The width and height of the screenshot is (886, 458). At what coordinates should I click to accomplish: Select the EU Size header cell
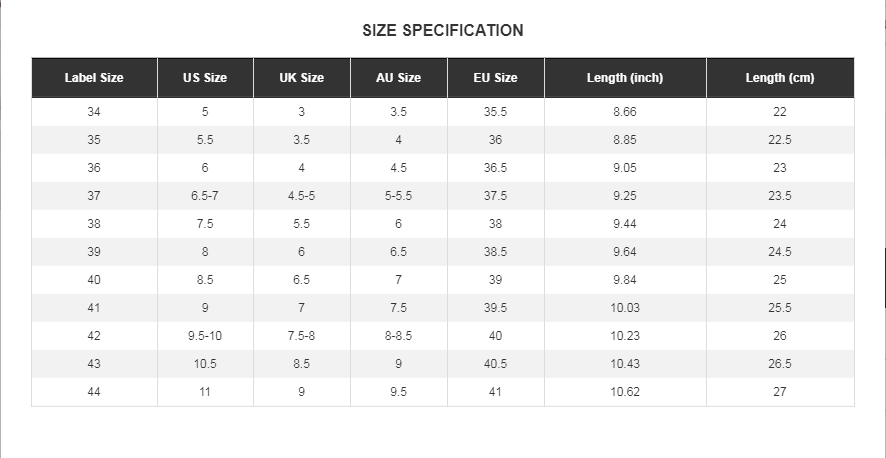[x=496, y=78]
